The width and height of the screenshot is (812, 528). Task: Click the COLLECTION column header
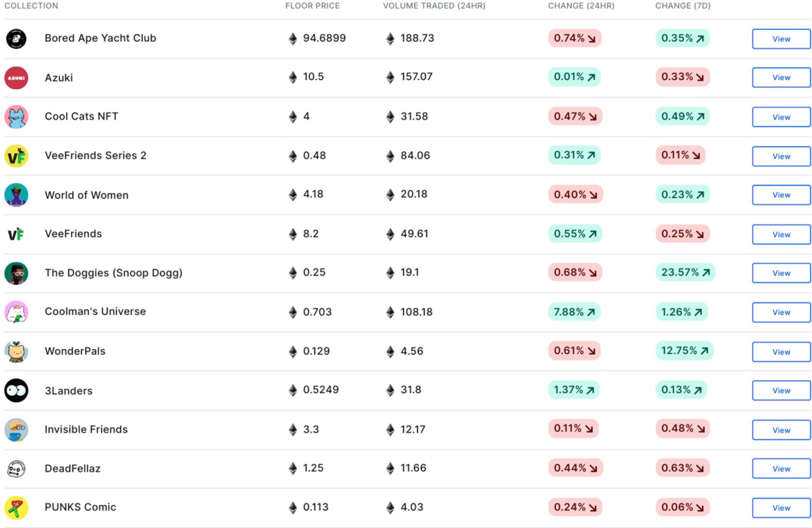pyautogui.click(x=31, y=6)
